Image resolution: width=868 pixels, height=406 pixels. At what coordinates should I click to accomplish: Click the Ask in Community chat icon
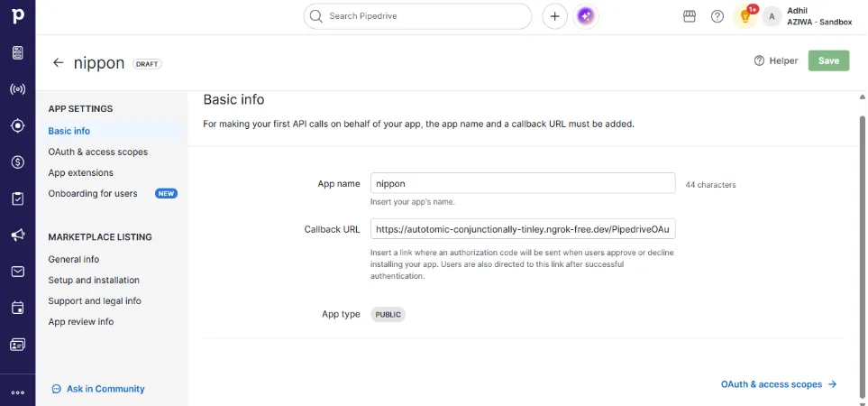point(56,389)
